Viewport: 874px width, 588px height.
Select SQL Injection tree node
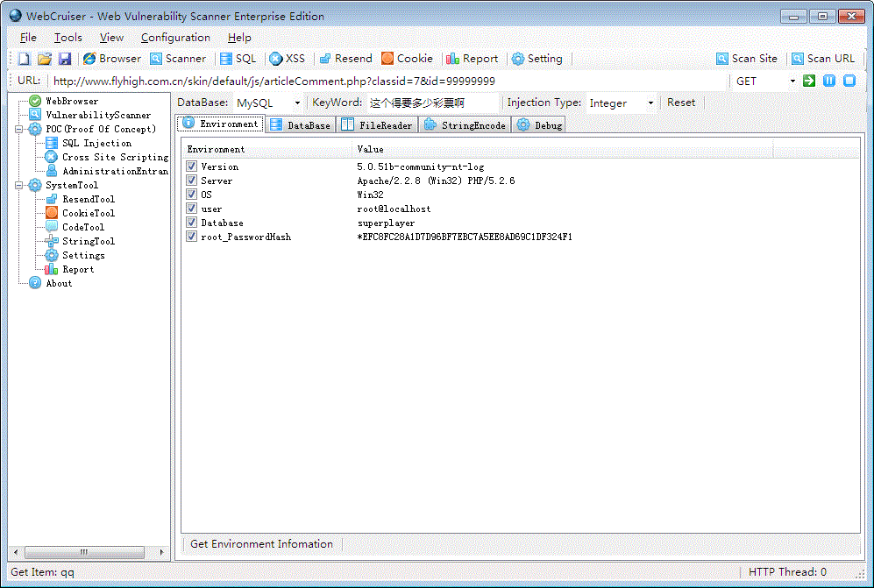click(x=96, y=143)
